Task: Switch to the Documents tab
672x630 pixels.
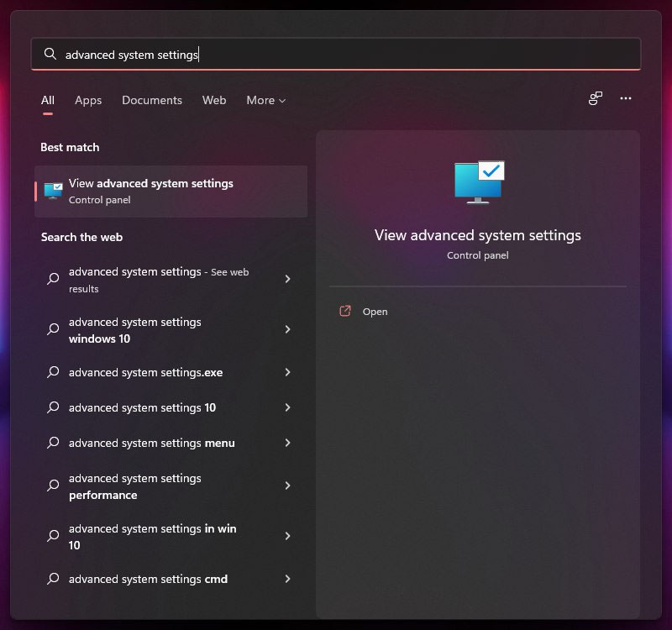Action: pyautogui.click(x=152, y=100)
